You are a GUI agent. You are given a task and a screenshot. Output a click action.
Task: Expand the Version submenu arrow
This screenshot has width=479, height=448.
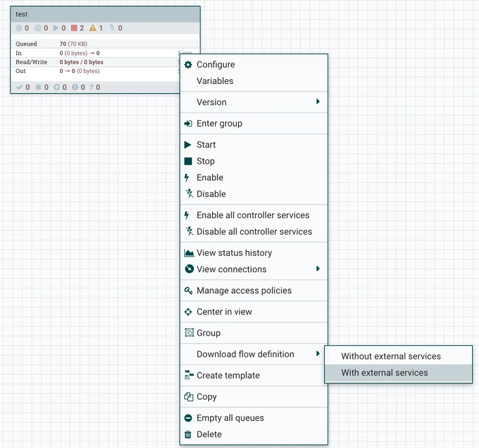click(x=318, y=102)
